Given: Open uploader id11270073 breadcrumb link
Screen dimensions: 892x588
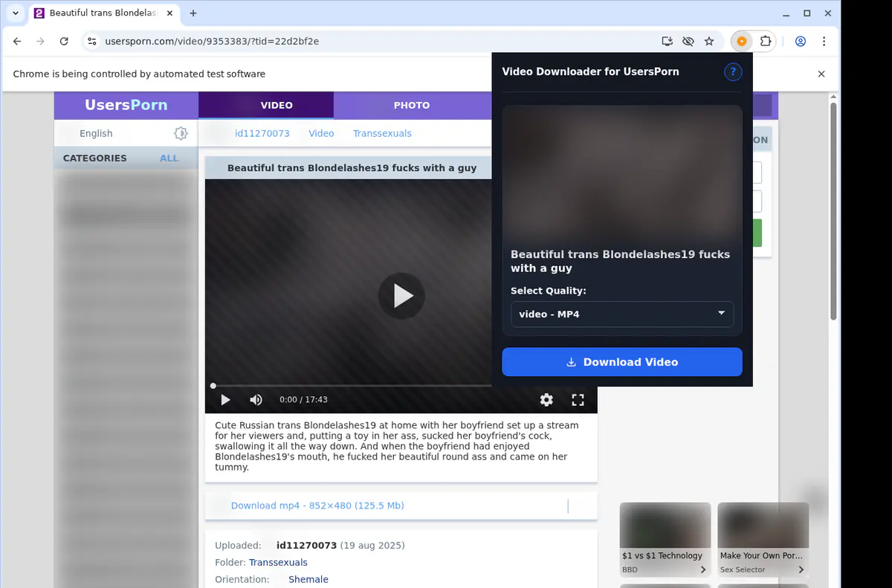Looking at the screenshot, I should coord(262,134).
